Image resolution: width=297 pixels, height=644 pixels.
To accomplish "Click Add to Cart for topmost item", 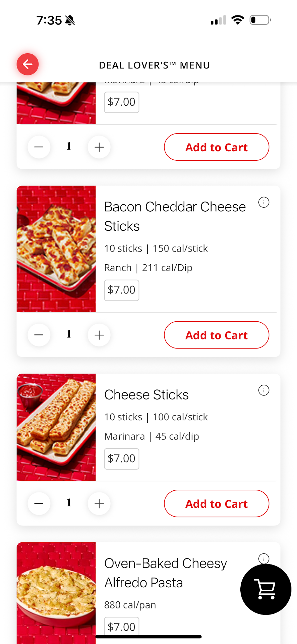I will 216,147.
